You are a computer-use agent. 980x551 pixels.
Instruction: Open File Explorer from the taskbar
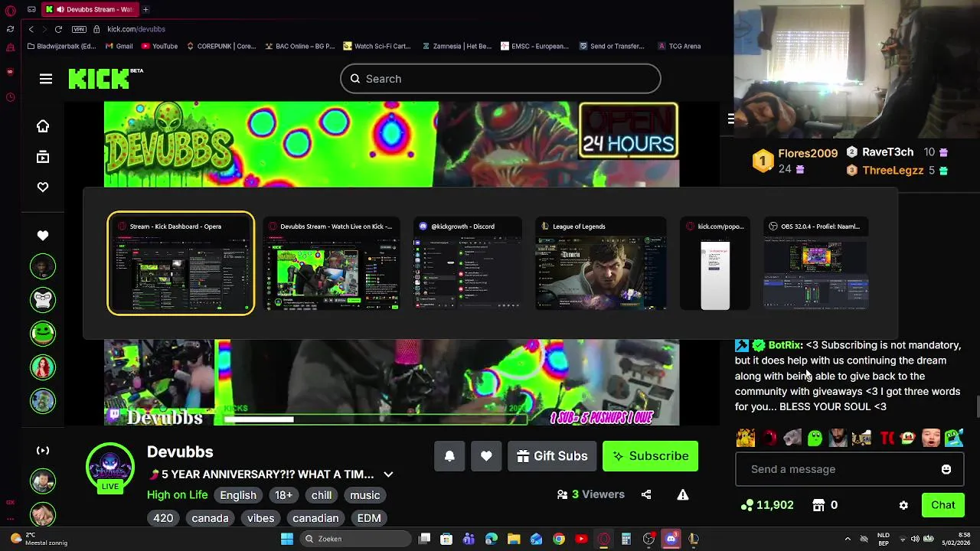(514, 539)
